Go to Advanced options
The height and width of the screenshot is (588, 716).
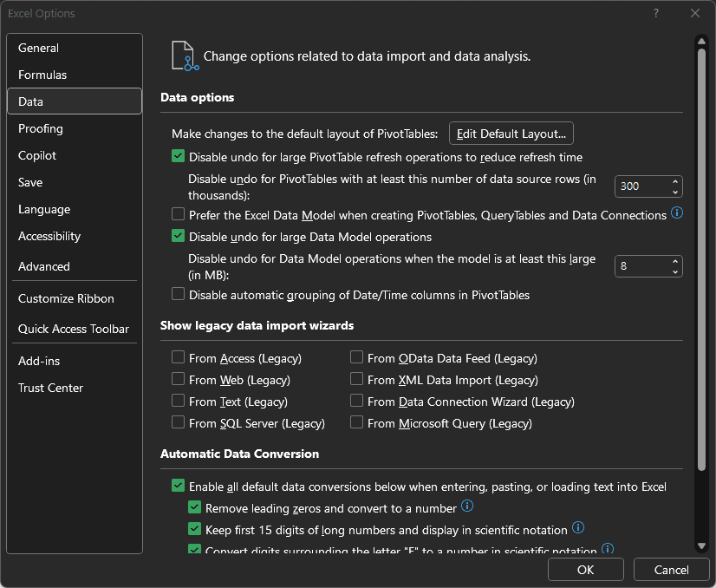(x=75, y=266)
